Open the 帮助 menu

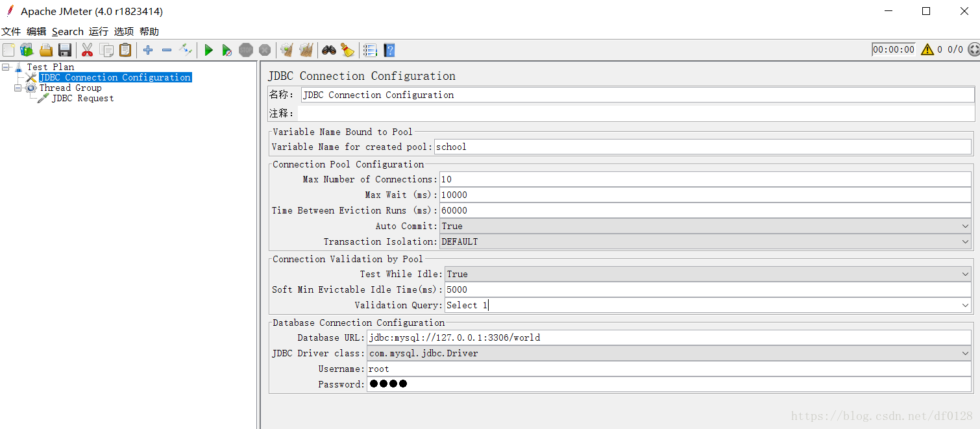tap(149, 31)
